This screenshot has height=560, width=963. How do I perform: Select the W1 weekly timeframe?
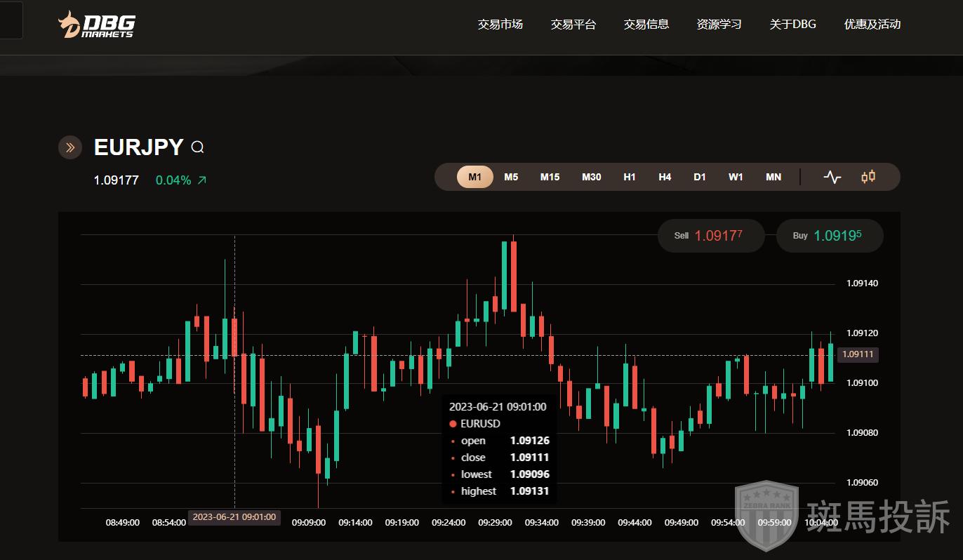[x=736, y=177]
